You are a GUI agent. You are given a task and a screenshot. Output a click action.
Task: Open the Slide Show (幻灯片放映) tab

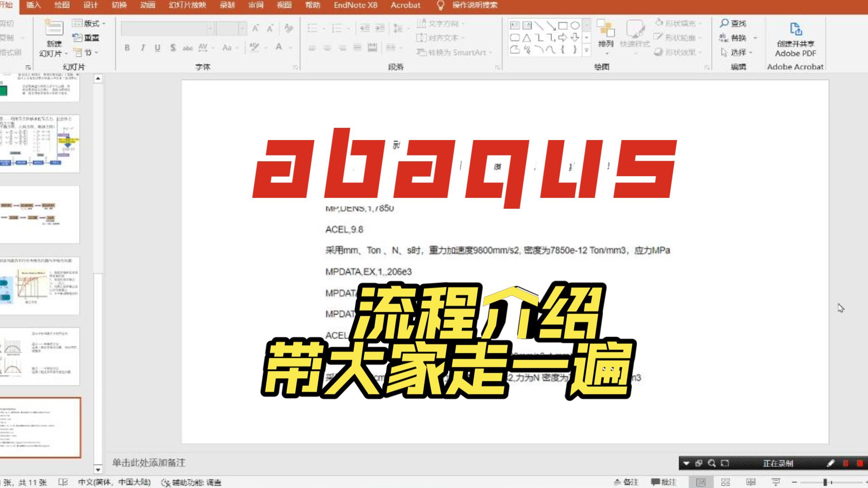[187, 5]
